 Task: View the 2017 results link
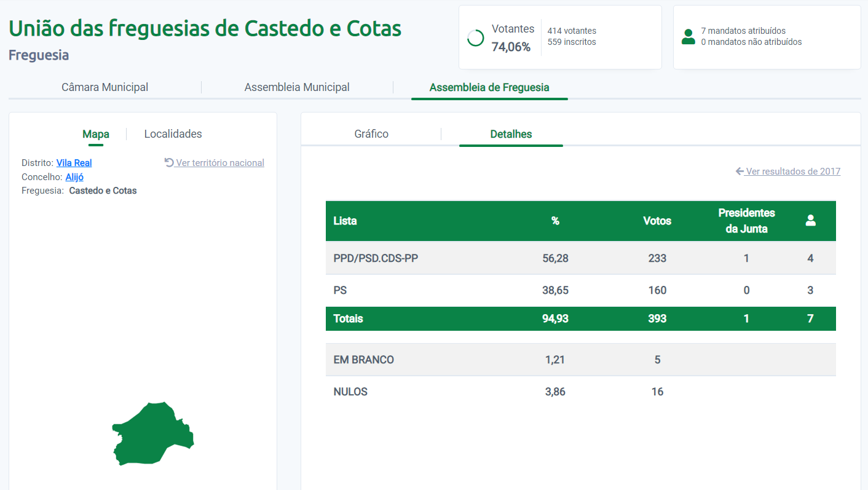click(x=793, y=172)
